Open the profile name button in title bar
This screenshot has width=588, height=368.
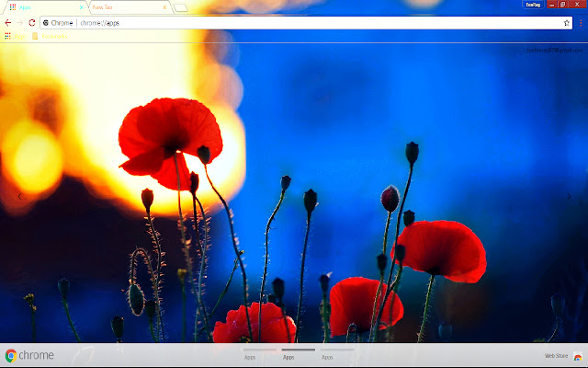(x=533, y=5)
